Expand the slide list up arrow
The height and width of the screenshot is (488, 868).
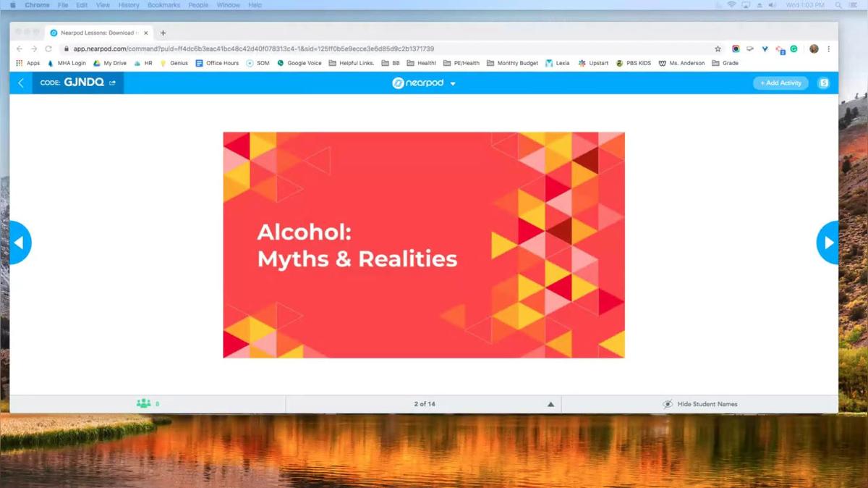[550, 404]
